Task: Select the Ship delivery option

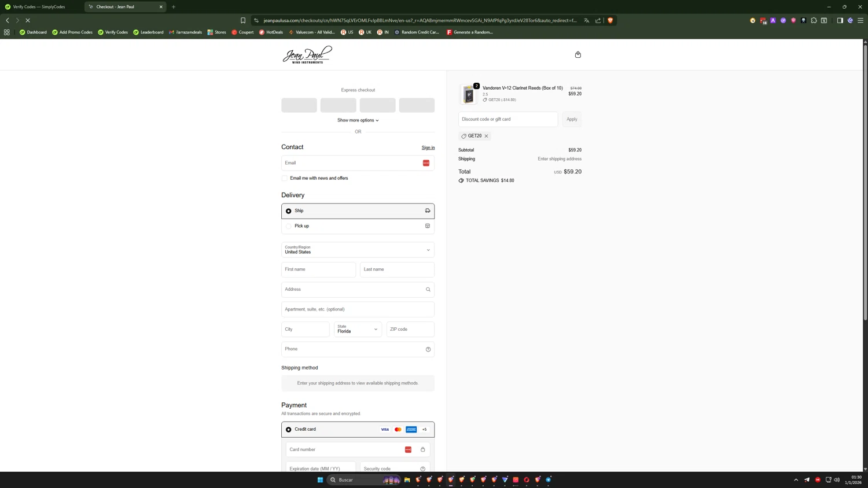Action: [358, 211]
